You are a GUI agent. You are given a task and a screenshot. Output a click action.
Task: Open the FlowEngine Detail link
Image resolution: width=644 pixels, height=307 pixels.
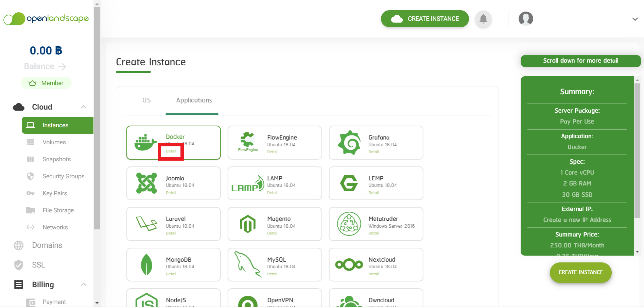coord(272,152)
